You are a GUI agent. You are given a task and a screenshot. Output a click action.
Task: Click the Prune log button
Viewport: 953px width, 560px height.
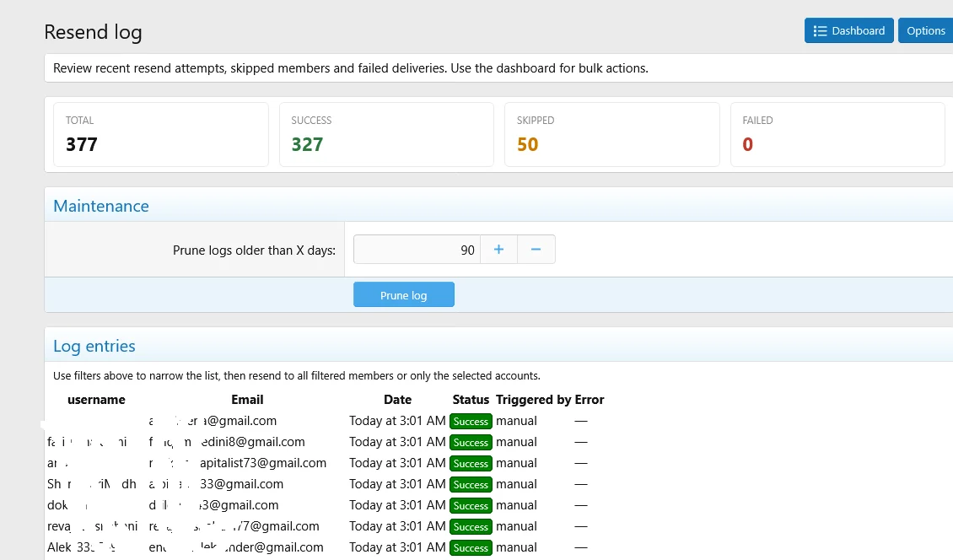403,295
